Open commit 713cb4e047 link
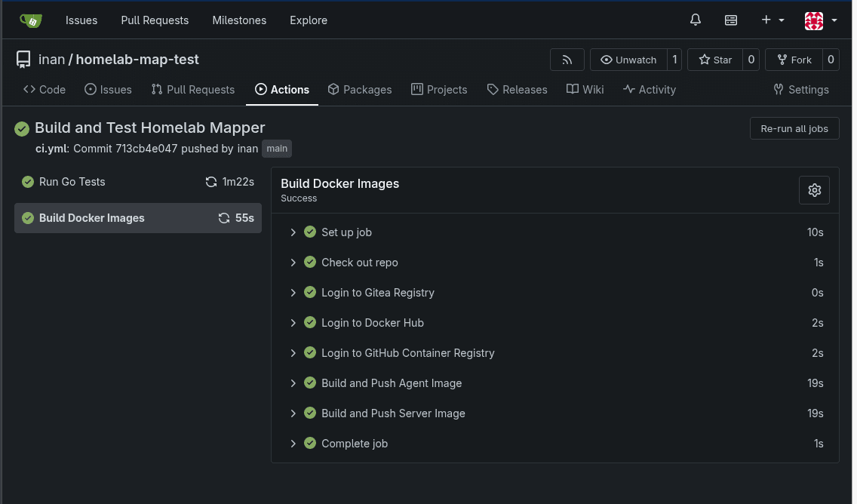Screen dimensions: 857x504 point(146,149)
